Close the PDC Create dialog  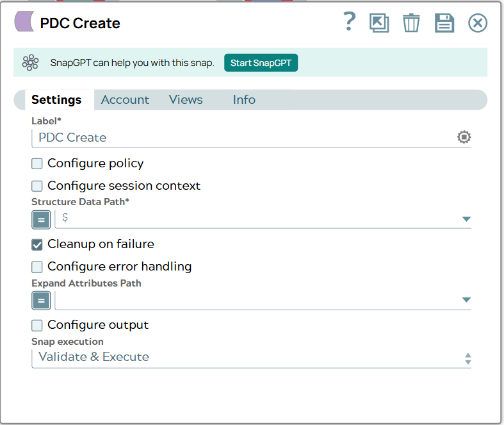pos(478,23)
